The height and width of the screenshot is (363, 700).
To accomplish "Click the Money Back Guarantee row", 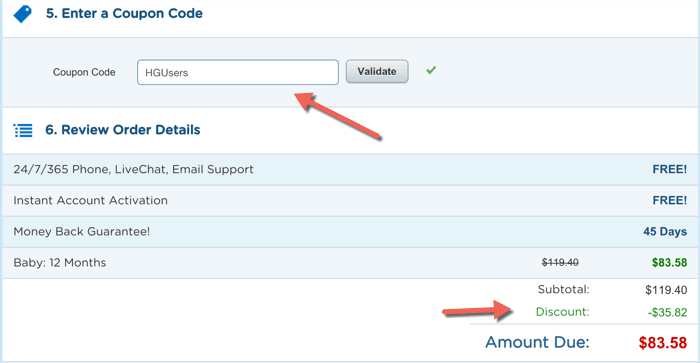I will (350, 232).
